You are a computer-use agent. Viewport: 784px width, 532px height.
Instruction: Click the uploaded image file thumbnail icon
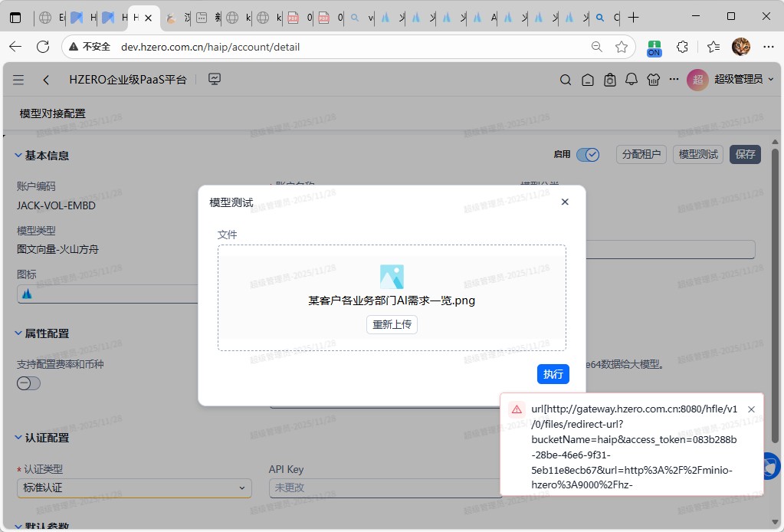(392, 277)
